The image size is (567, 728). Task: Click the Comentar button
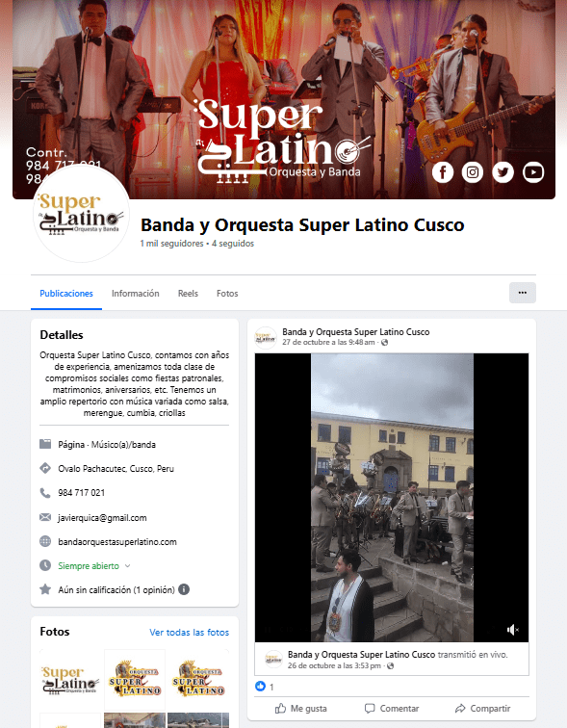click(392, 709)
